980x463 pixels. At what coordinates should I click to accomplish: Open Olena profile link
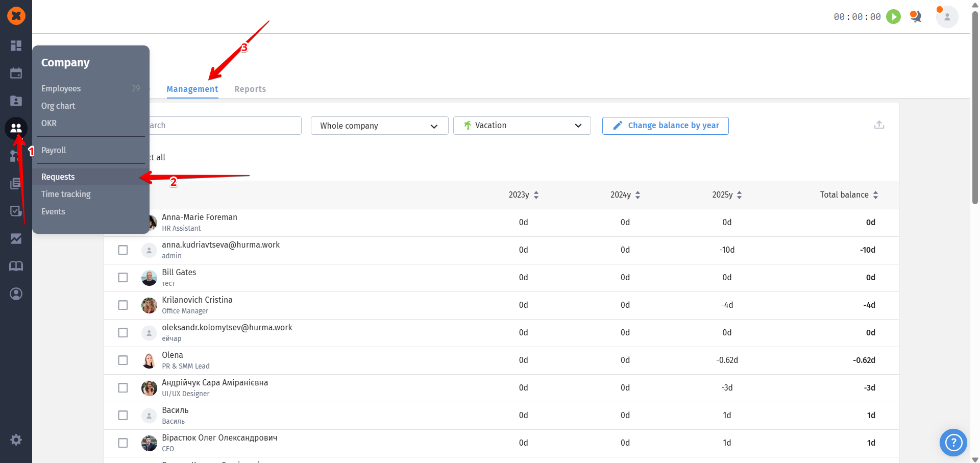click(x=173, y=355)
